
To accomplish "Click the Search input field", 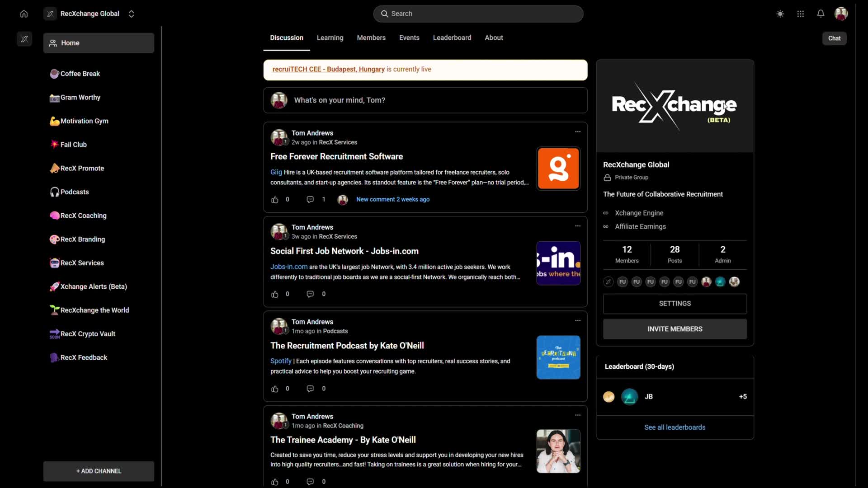I will (478, 14).
